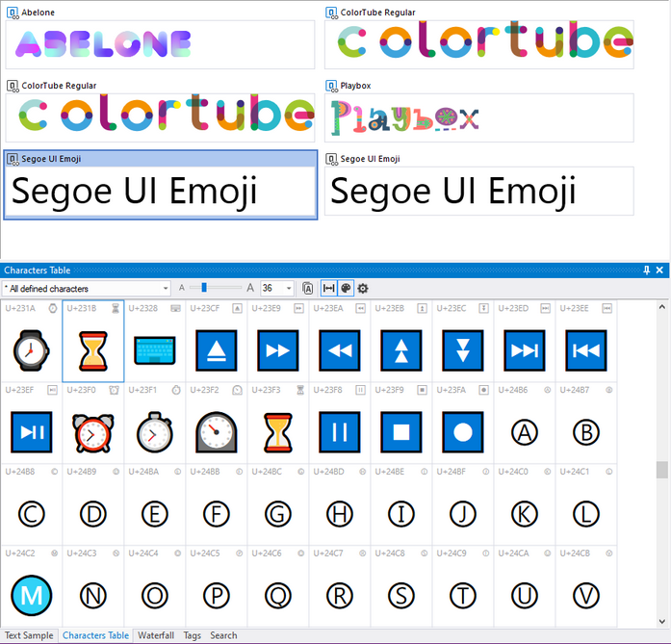
Task: Select the circled Q character U+24C6
Action: coord(277,586)
